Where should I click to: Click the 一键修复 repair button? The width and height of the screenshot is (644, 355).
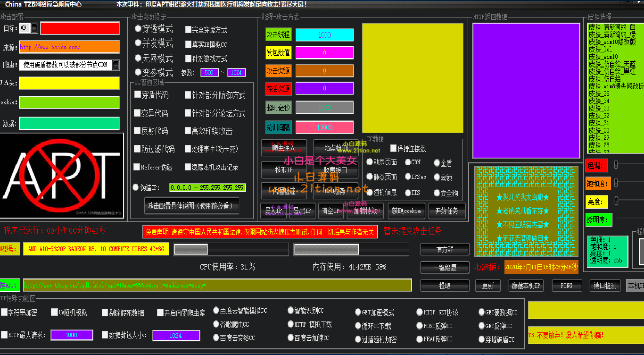(x=444, y=267)
